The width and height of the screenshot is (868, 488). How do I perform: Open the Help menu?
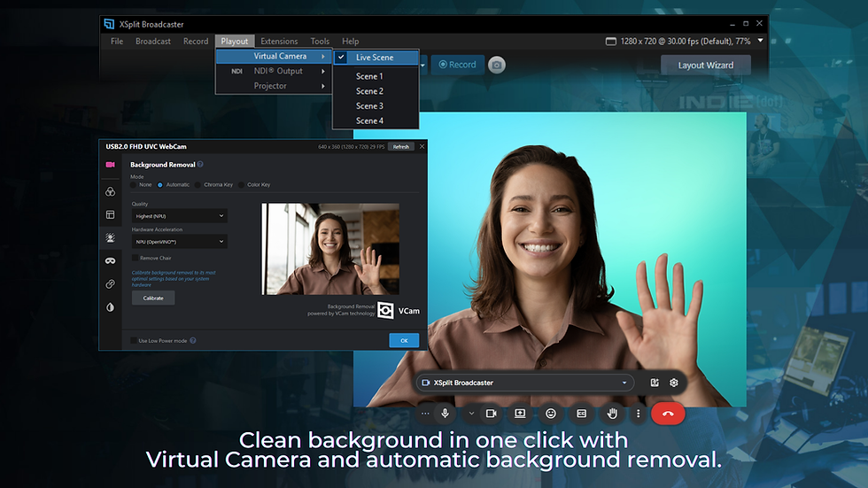tap(350, 41)
